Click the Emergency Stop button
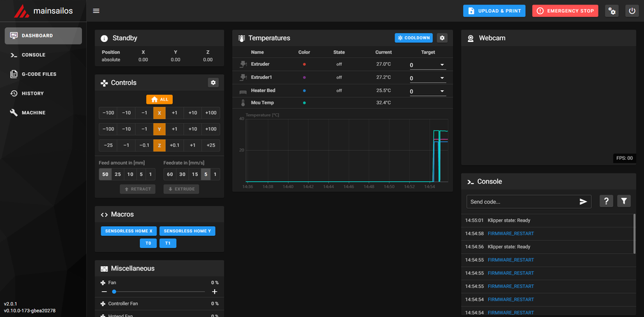Viewport: 644px width, 317px height. point(565,11)
